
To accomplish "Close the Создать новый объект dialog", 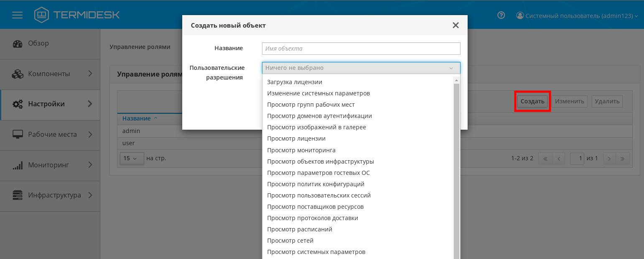I will pos(456,26).
